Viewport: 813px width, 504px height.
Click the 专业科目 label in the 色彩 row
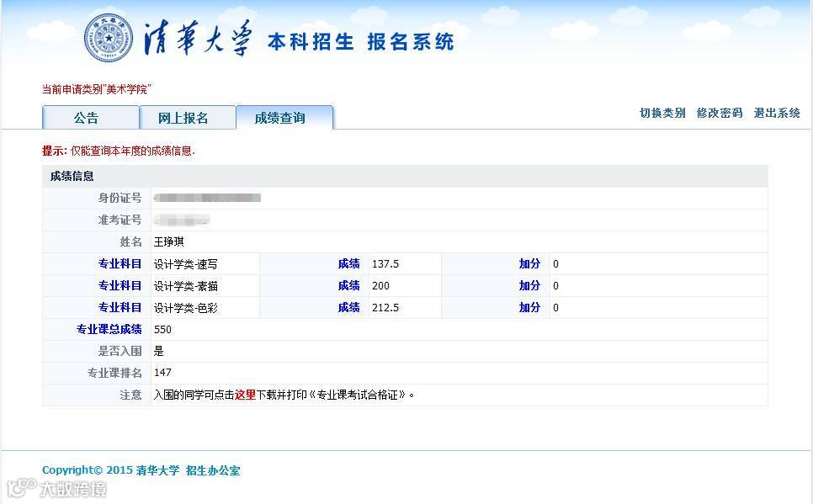120,307
